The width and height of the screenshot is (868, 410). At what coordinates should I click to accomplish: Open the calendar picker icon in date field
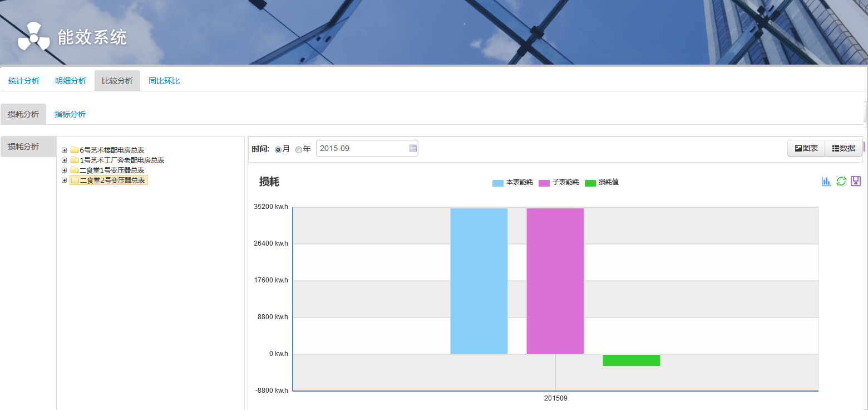(412, 148)
